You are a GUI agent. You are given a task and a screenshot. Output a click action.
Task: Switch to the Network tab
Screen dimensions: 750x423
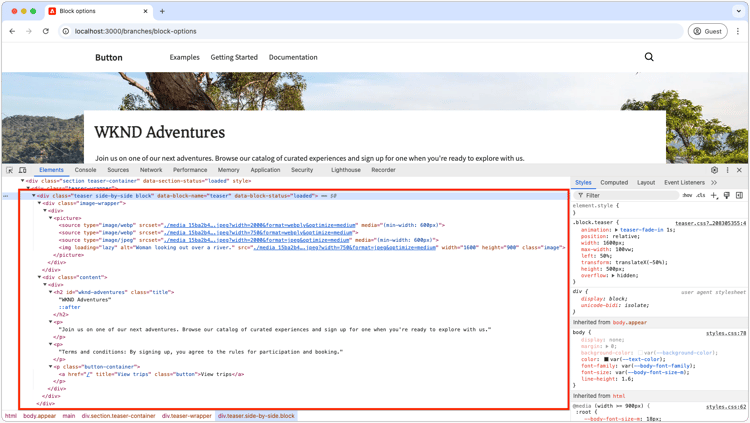click(151, 170)
